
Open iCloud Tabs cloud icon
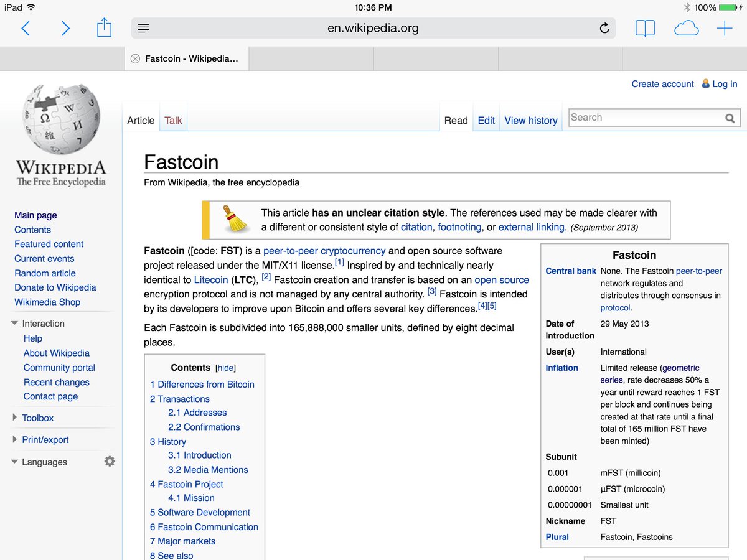[686, 28]
